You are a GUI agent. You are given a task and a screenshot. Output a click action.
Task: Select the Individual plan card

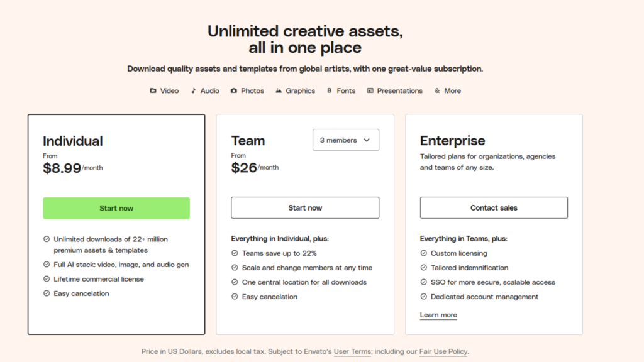[x=116, y=224]
